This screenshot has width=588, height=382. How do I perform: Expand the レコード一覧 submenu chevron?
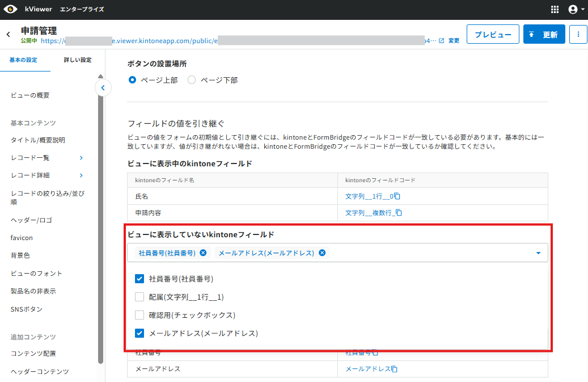tap(81, 158)
